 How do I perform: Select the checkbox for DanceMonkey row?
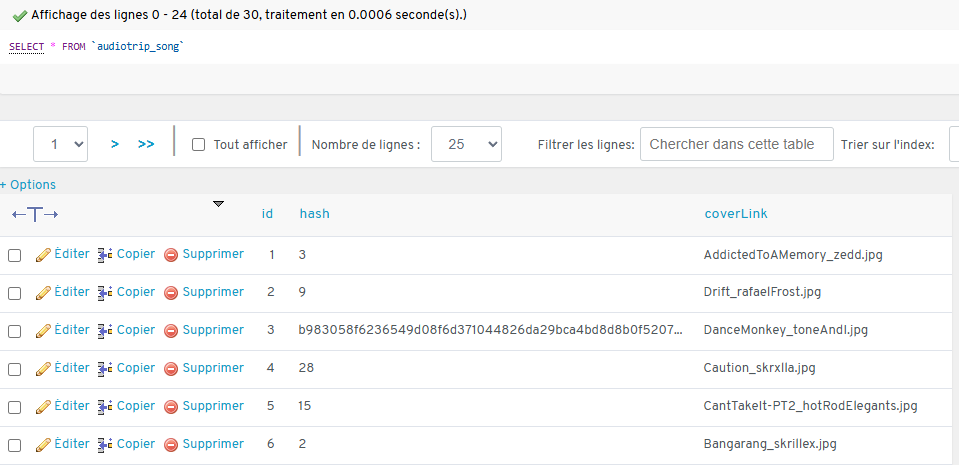tap(15, 331)
